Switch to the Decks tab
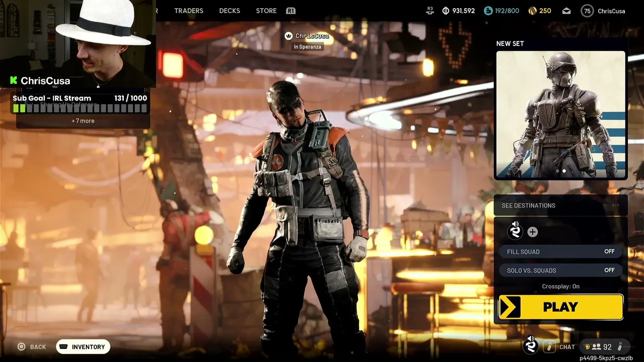 point(229,11)
